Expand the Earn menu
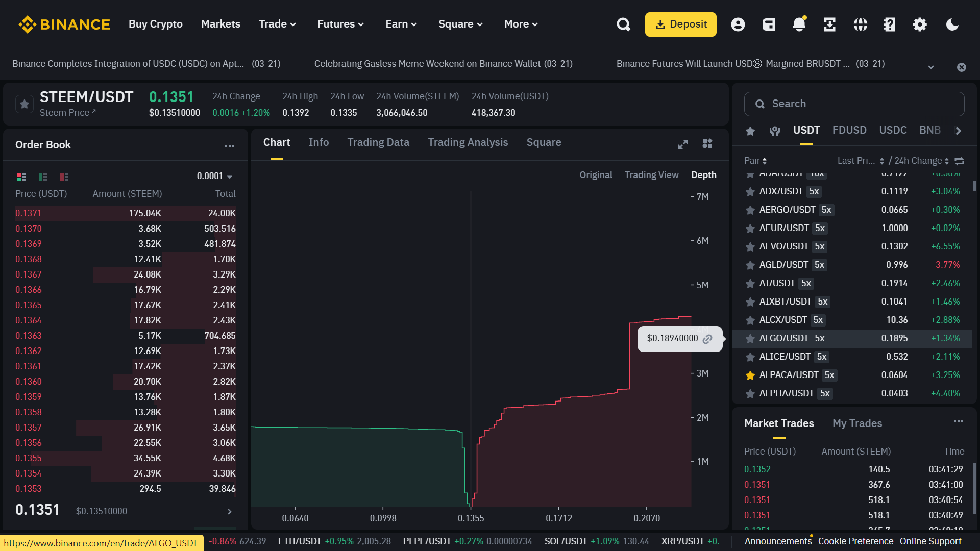 pos(401,24)
